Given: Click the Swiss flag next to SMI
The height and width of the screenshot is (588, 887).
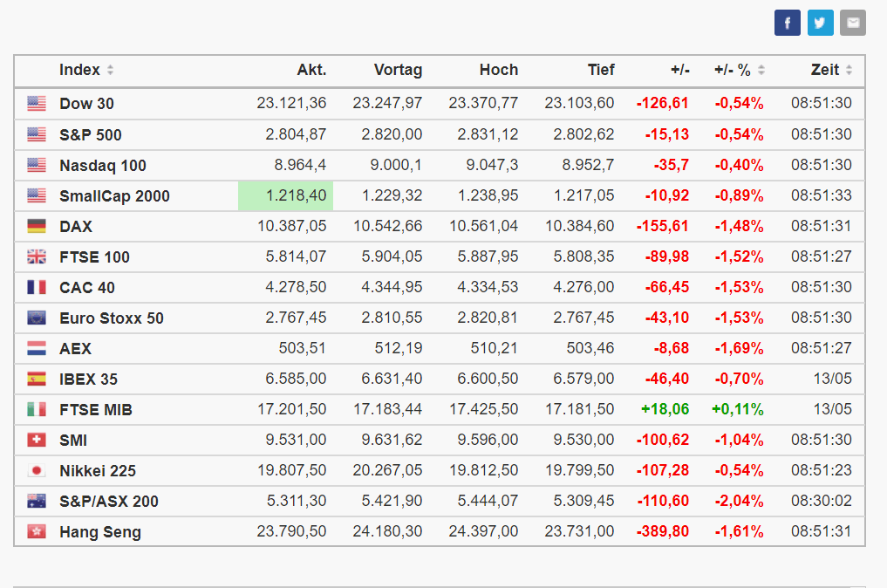Looking at the screenshot, I should pos(37,440).
